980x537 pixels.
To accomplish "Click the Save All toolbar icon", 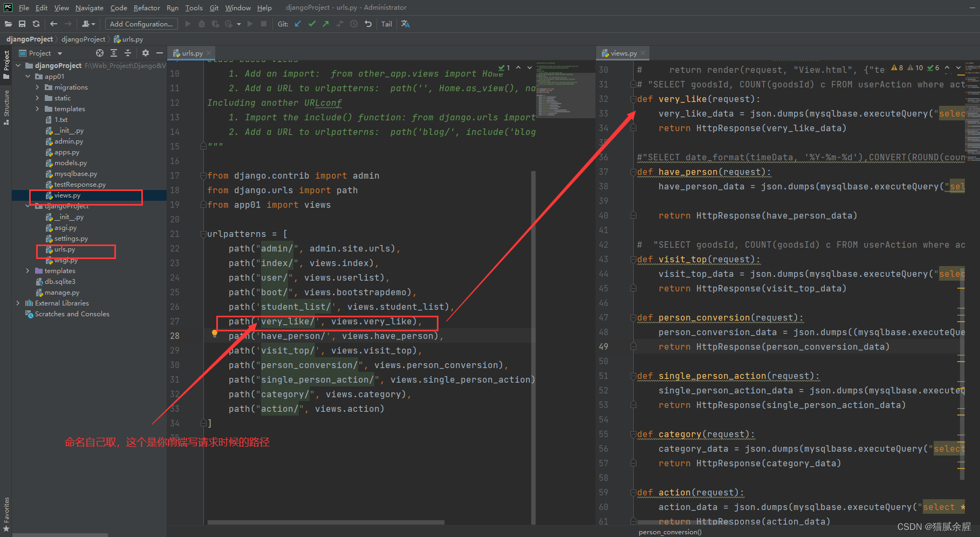I will pos(22,24).
